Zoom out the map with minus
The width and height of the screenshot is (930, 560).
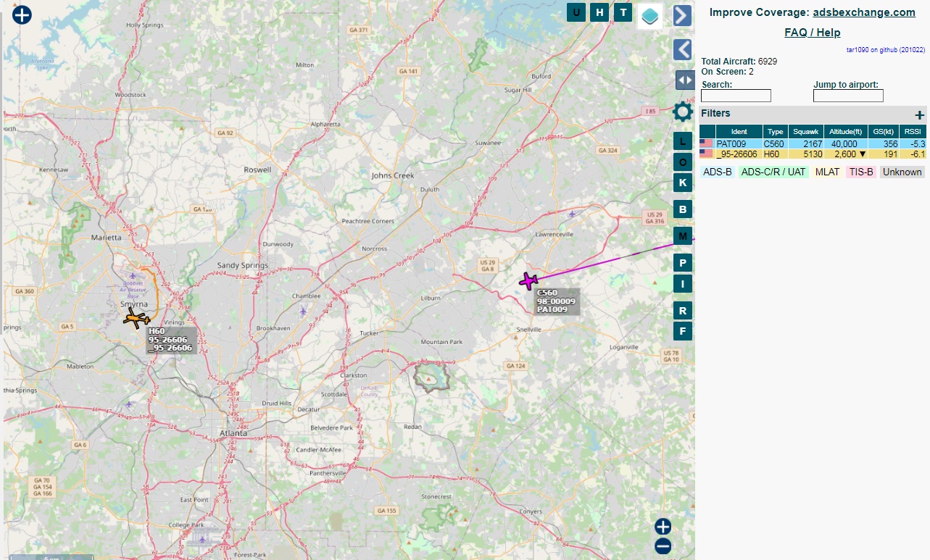coord(663,546)
